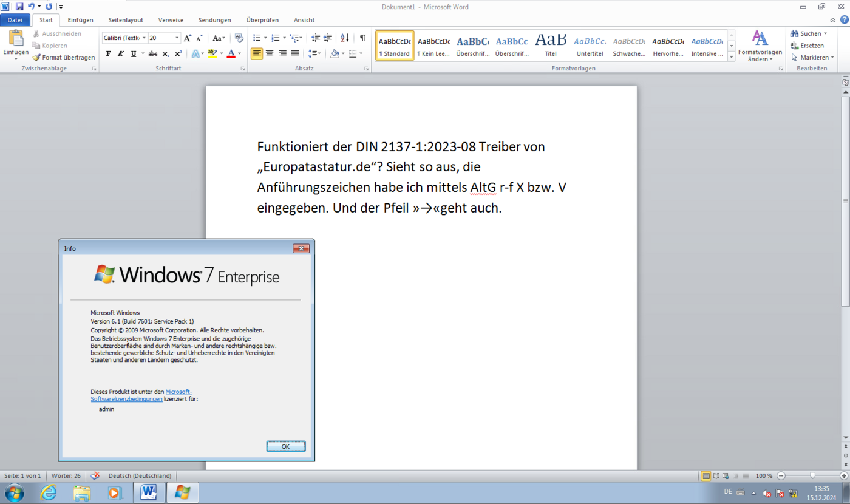Viewport: 850px width, 504px height.
Task: Open Schriftart dialog launcher
Action: pyautogui.click(x=243, y=69)
